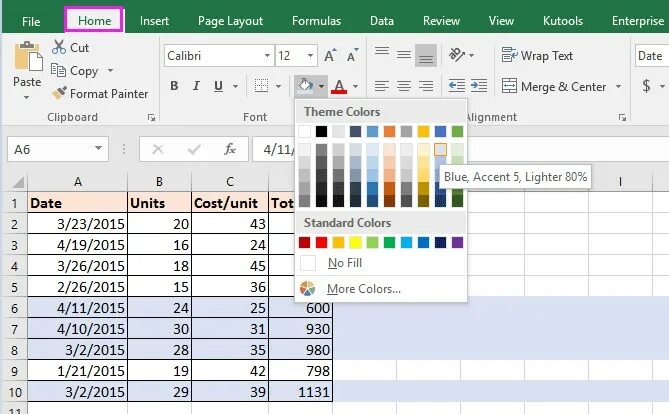
Task: Open the Alignment dialog launcher
Action: (x=622, y=117)
